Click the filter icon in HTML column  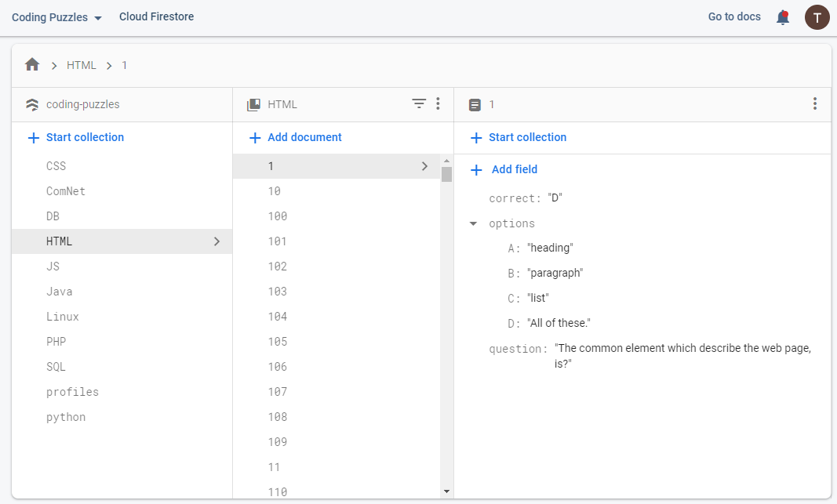pyautogui.click(x=420, y=103)
